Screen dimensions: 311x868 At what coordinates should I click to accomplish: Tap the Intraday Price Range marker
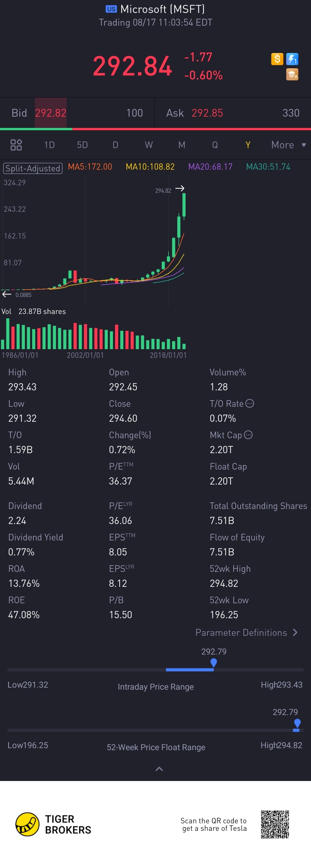point(214,663)
